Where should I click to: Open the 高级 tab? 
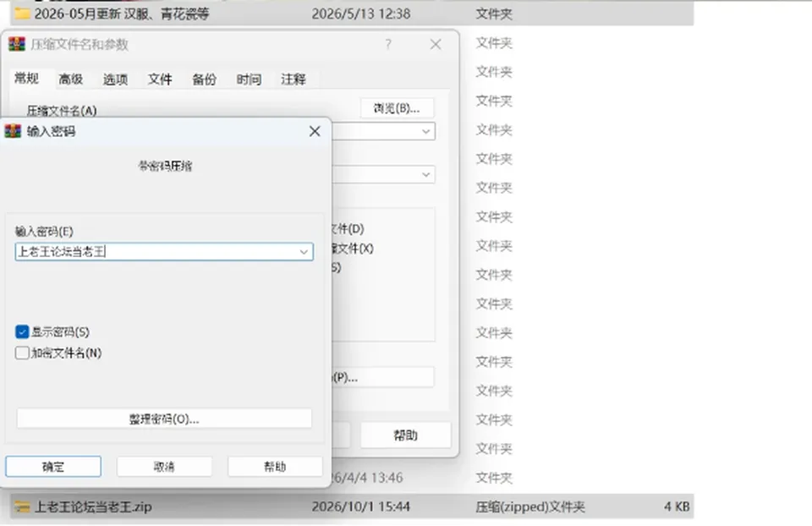pos(71,79)
